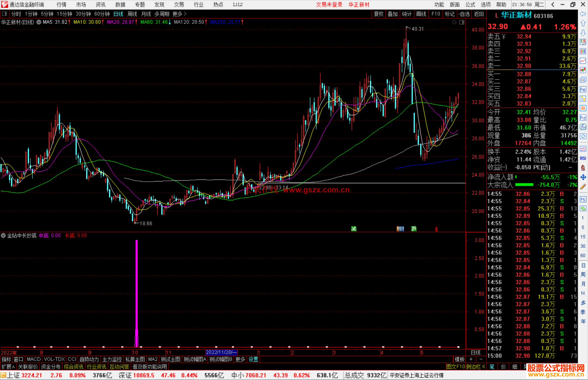Open the F10 company info sidebar icon
This screenshot has height=380, width=588.
tap(583, 89)
